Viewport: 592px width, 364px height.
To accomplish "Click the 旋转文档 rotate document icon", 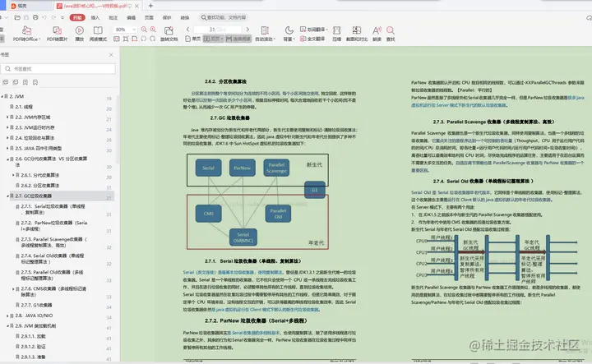I will [x=169, y=30].
